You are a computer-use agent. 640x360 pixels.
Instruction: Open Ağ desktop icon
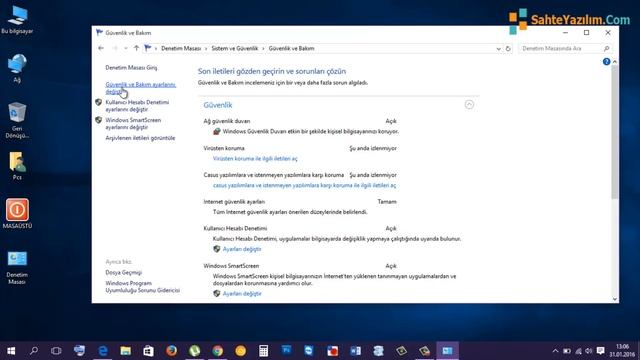coord(17,68)
